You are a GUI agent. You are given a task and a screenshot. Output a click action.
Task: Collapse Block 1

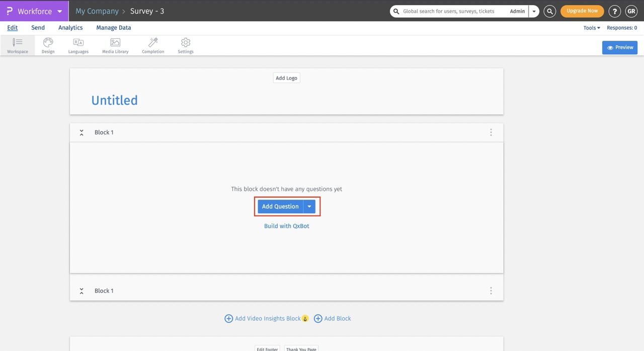pos(81,132)
